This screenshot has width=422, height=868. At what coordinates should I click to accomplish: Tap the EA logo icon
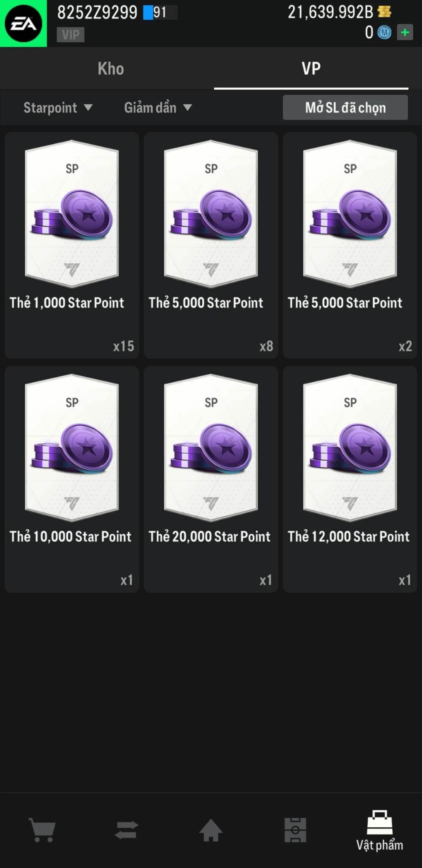point(23,23)
